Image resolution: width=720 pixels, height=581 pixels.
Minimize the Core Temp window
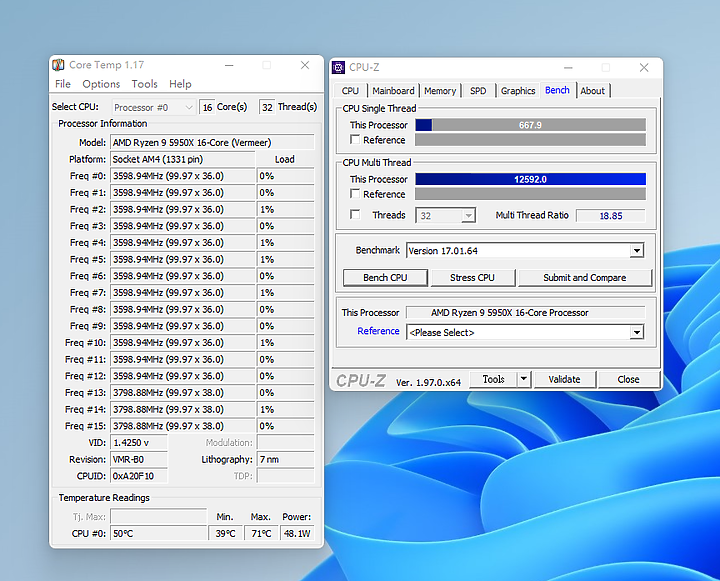pyautogui.click(x=229, y=65)
